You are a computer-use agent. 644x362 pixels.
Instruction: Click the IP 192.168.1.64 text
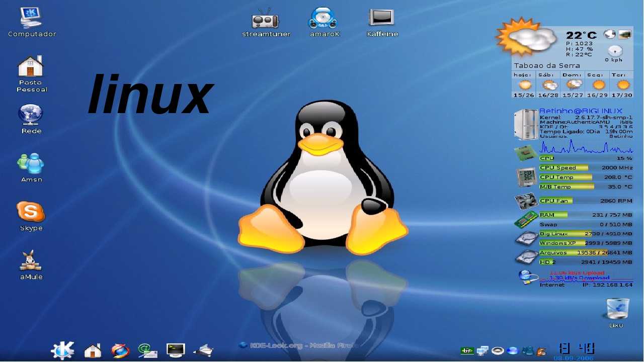click(608, 285)
